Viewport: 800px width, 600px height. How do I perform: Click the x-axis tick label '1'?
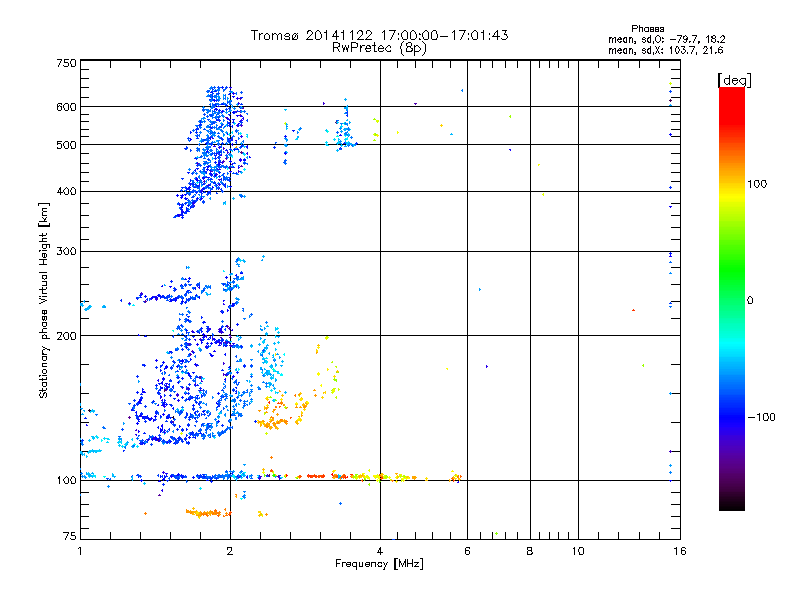coord(80,551)
